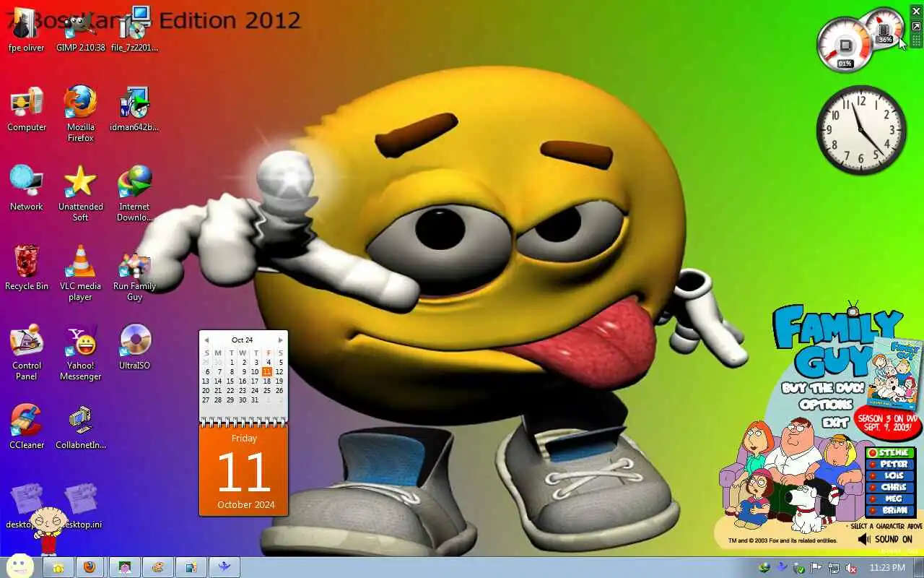
Task: Launch Internet Download Manager shortcut
Action: [x=134, y=194]
